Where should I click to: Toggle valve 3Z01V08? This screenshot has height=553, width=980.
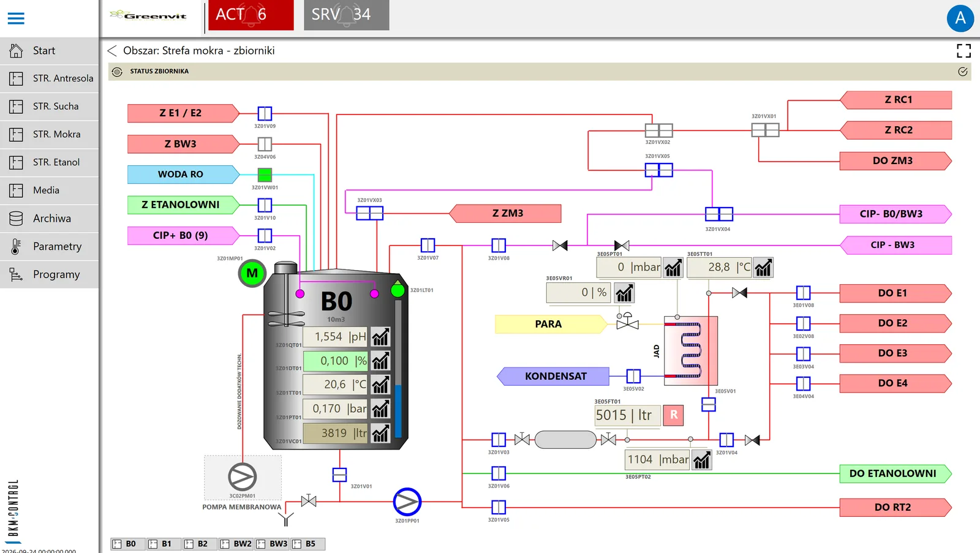pos(499,246)
